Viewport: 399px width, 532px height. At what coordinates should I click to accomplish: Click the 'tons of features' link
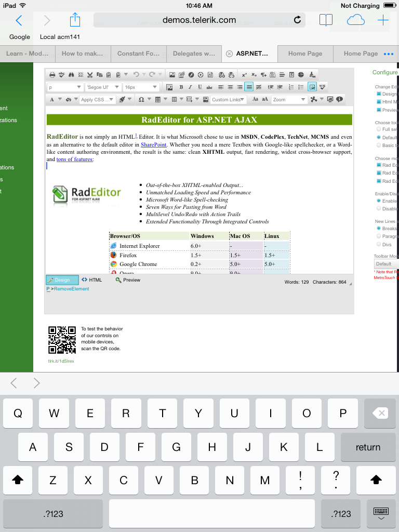(x=74, y=159)
